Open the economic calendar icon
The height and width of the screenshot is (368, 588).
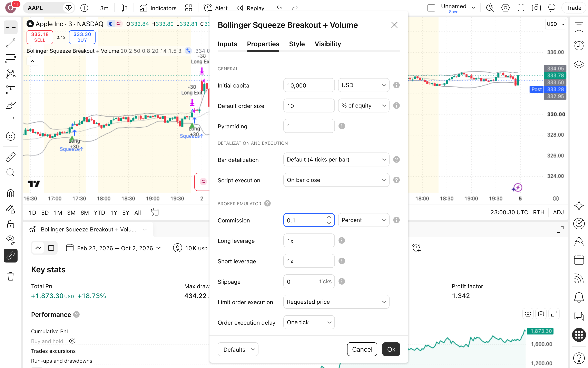pos(579,259)
